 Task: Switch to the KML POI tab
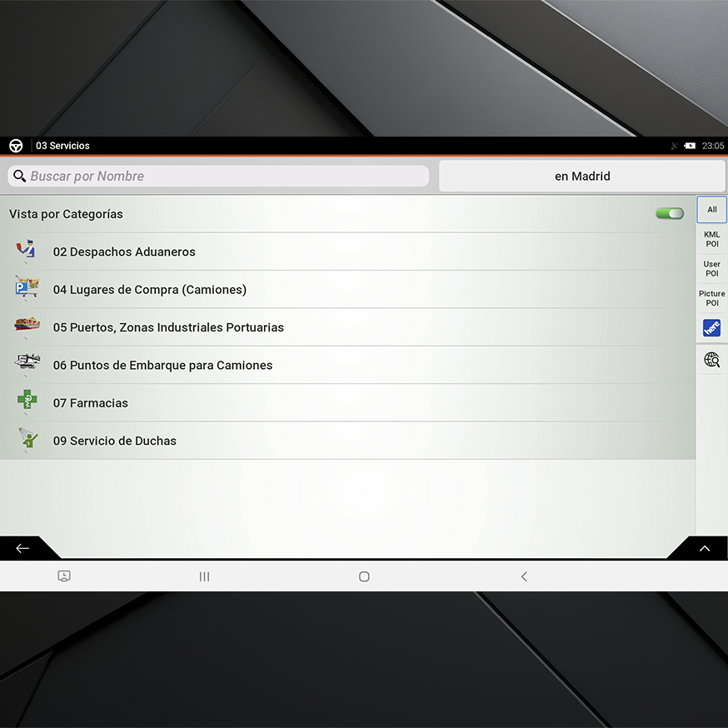pos(711,240)
